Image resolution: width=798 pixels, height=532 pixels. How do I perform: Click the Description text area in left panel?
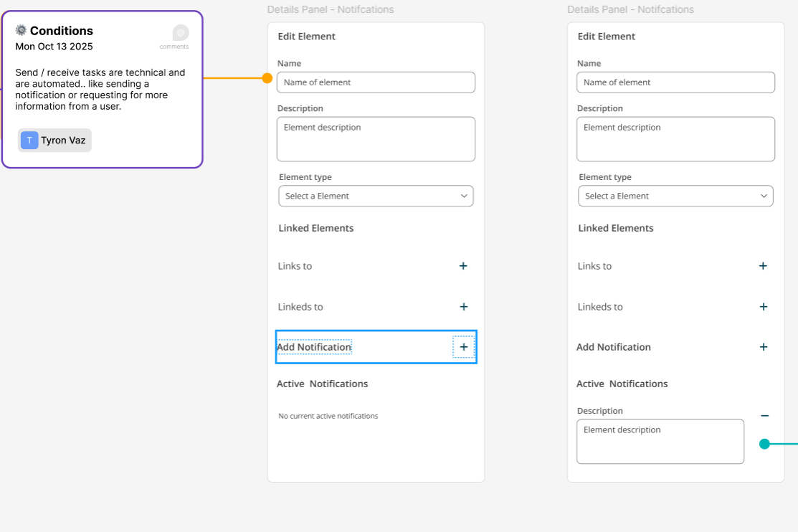tap(376, 139)
